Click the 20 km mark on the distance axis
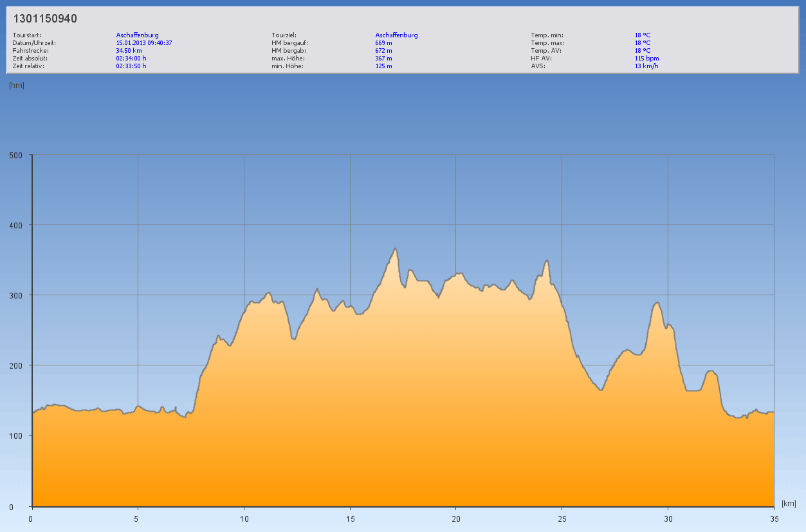 point(455,518)
